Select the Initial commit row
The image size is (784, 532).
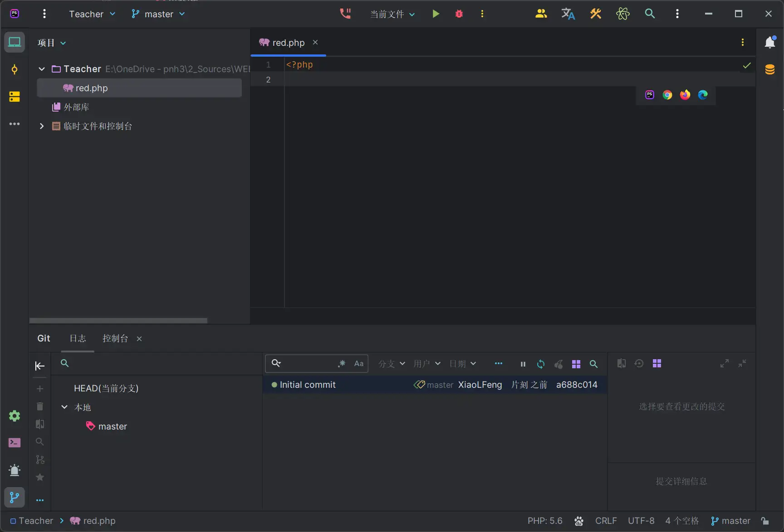click(435, 385)
